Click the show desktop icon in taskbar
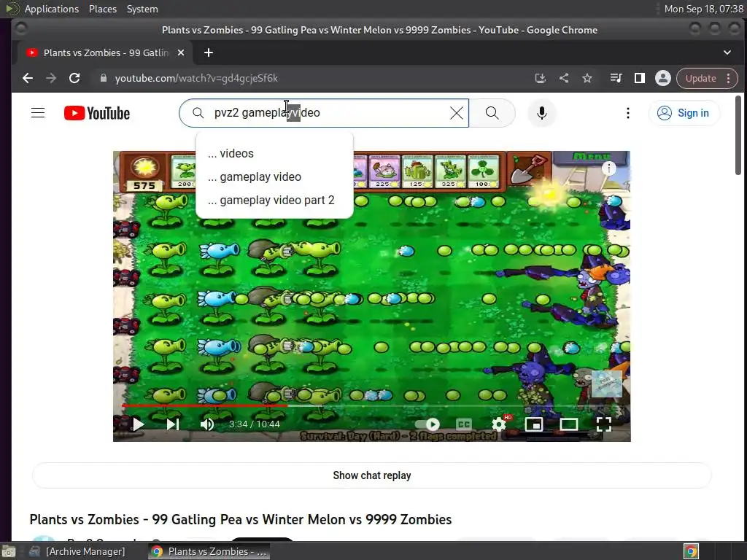 tap(9, 551)
